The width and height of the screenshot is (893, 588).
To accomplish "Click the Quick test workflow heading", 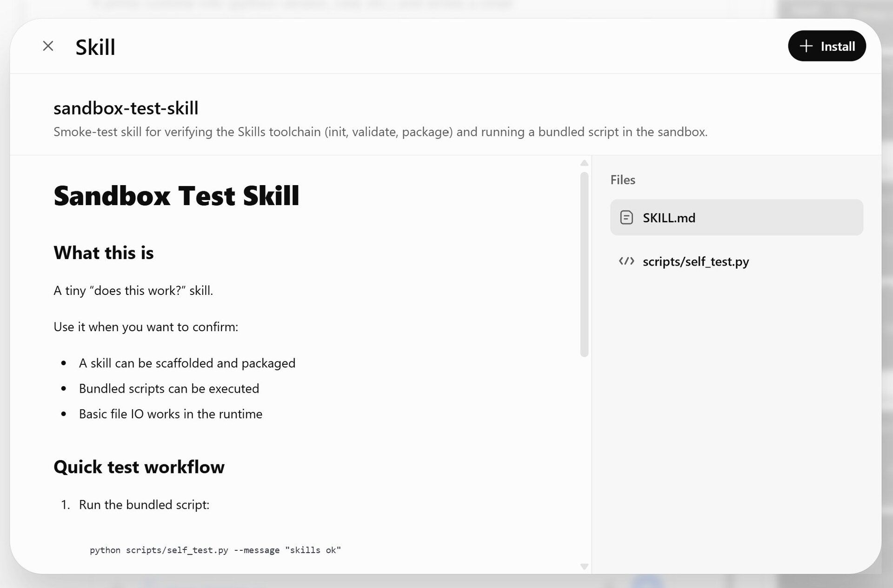I will (x=139, y=467).
